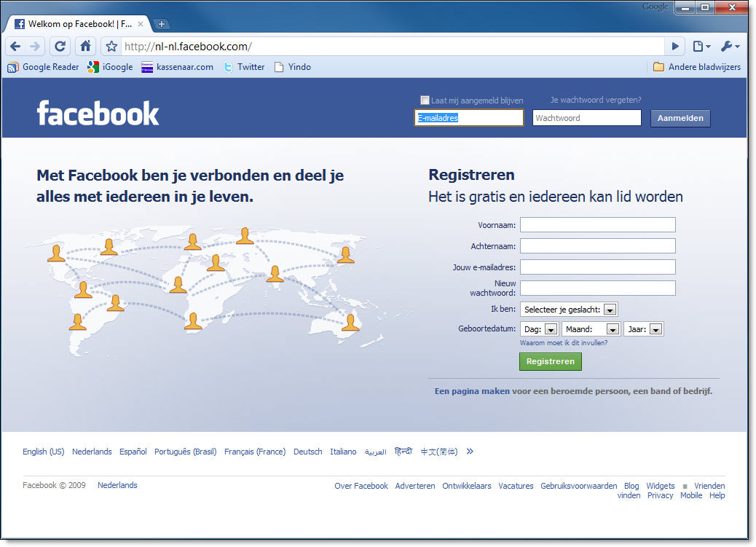The image size is (756, 547).
Task: Click the facebook logo
Action: pyautogui.click(x=98, y=114)
